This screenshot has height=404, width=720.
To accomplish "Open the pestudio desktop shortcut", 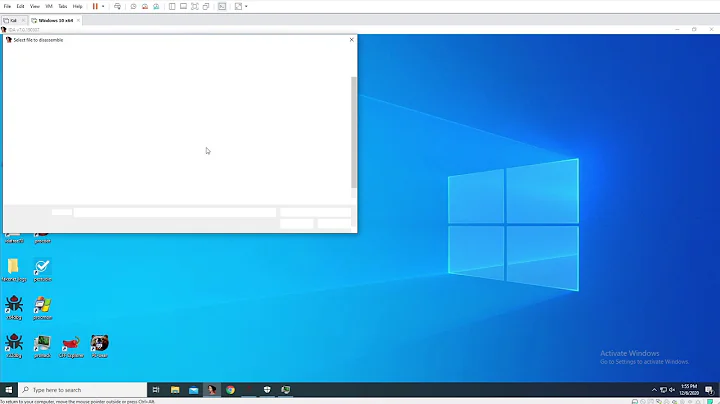I will [42, 270].
